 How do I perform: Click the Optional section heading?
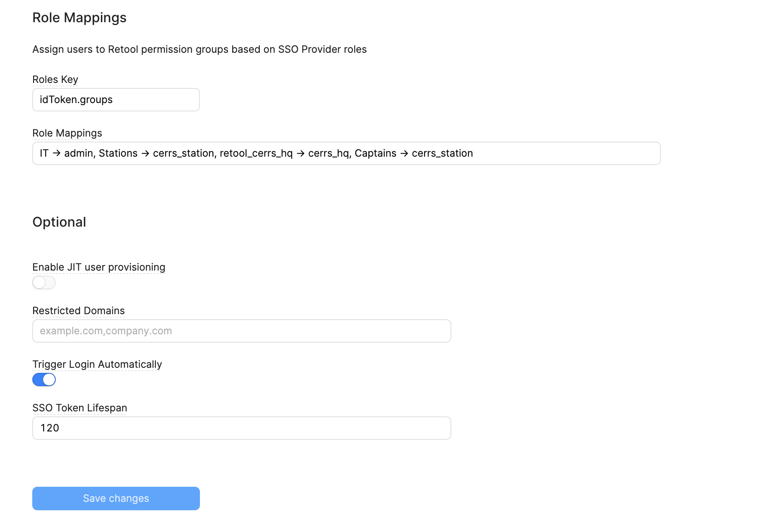(59, 222)
